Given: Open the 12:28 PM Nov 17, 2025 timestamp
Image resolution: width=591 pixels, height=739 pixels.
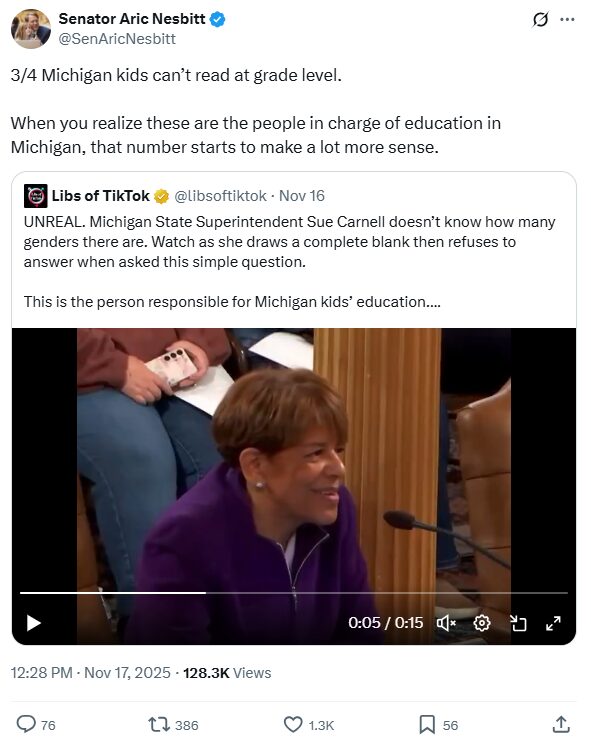Looking at the screenshot, I should [x=90, y=673].
